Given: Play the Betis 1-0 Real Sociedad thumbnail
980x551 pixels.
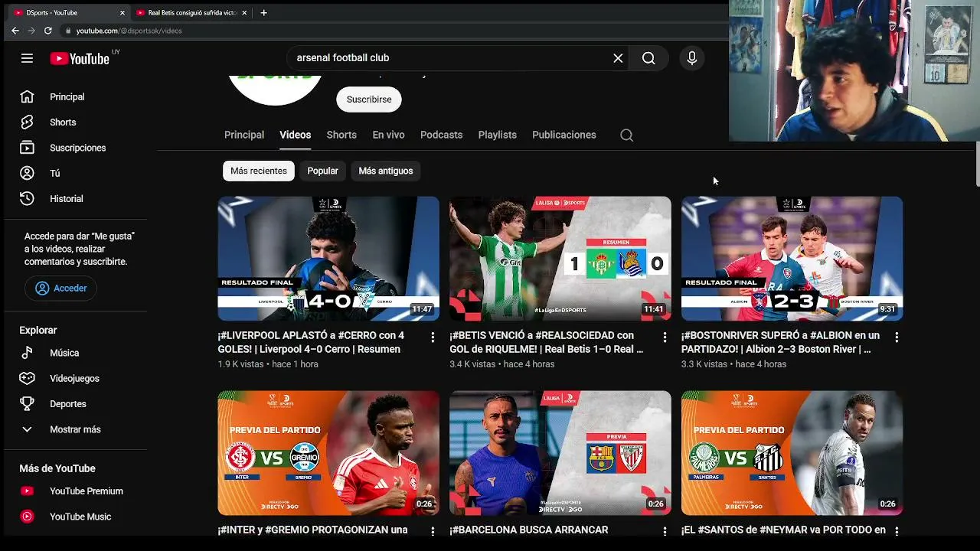Looking at the screenshot, I should [560, 259].
